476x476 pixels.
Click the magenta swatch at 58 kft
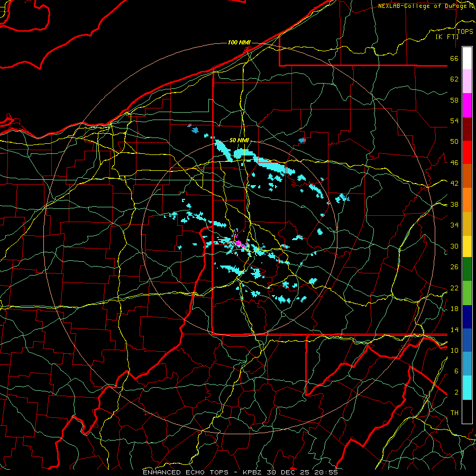[x=467, y=105]
